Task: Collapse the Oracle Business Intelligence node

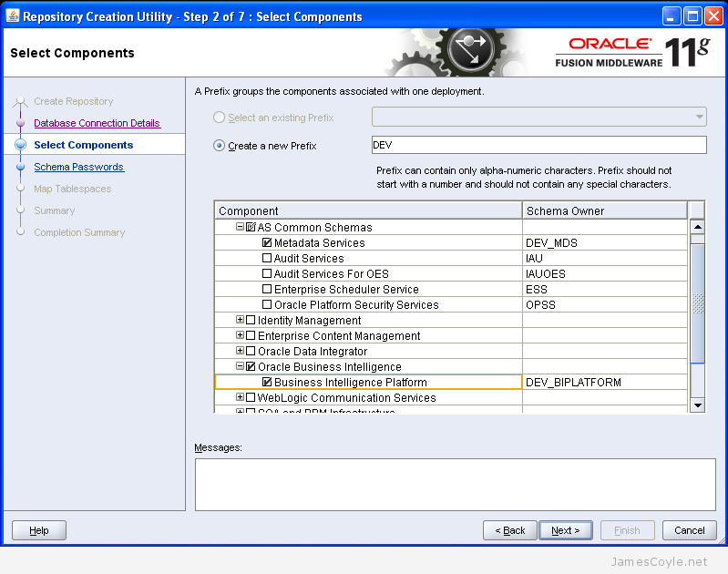Action: (x=240, y=366)
